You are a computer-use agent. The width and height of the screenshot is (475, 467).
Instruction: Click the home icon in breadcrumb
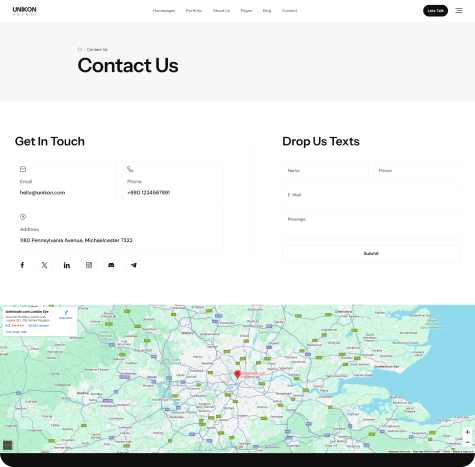(x=80, y=49)
